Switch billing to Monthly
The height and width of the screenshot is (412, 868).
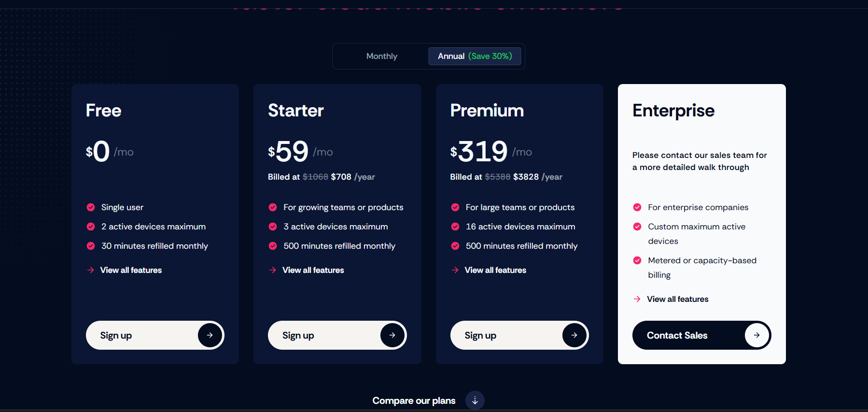tap(381, 57)
